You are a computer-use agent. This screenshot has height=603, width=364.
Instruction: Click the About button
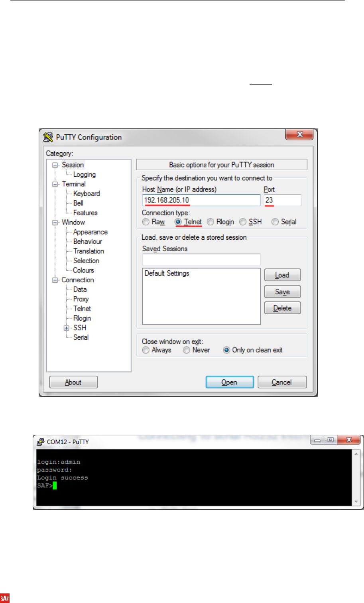73,382
